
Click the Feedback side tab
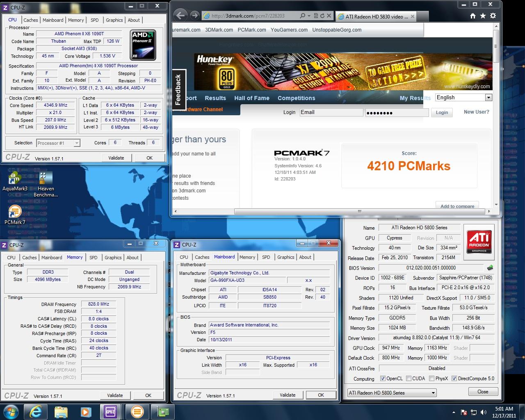(x=179, y=90)
